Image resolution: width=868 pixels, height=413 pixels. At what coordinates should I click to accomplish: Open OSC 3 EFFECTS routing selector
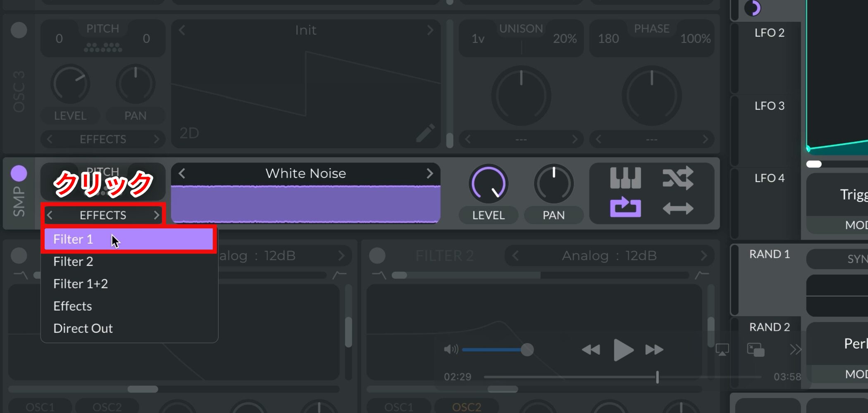click(x=103, y=139)
